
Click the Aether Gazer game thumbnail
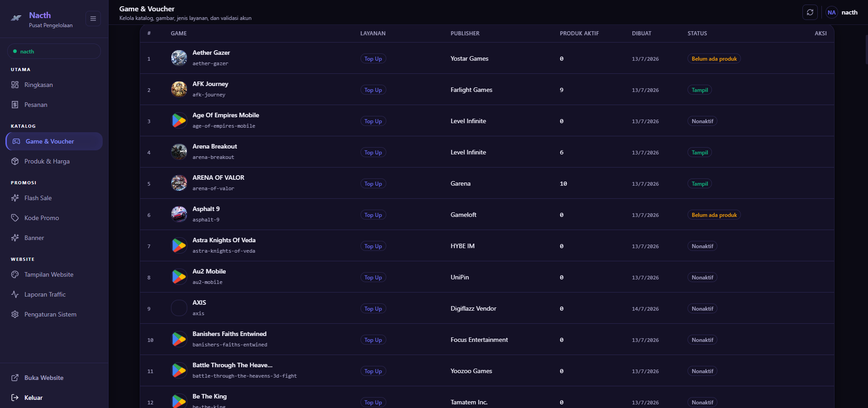tap(179, 58)
